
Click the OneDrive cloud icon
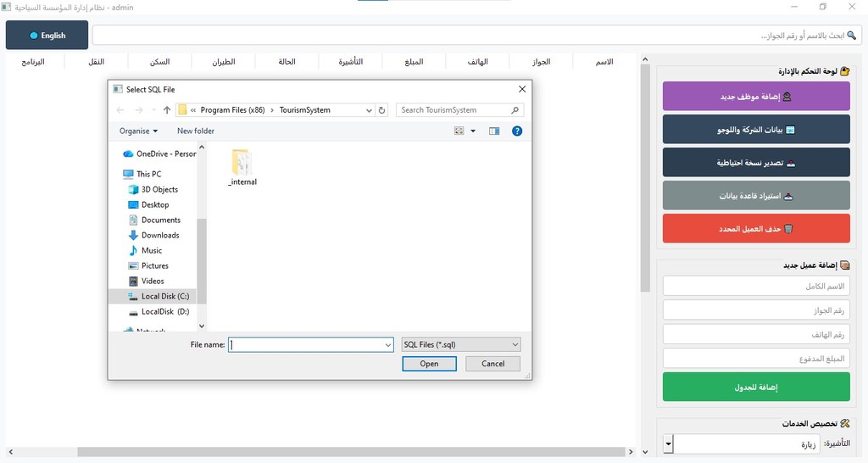[129, 153]
